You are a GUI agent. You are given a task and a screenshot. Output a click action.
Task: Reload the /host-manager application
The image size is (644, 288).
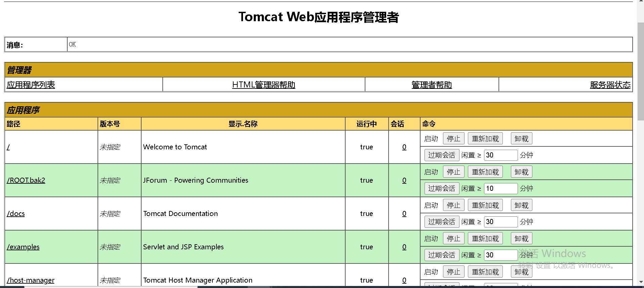485,272
